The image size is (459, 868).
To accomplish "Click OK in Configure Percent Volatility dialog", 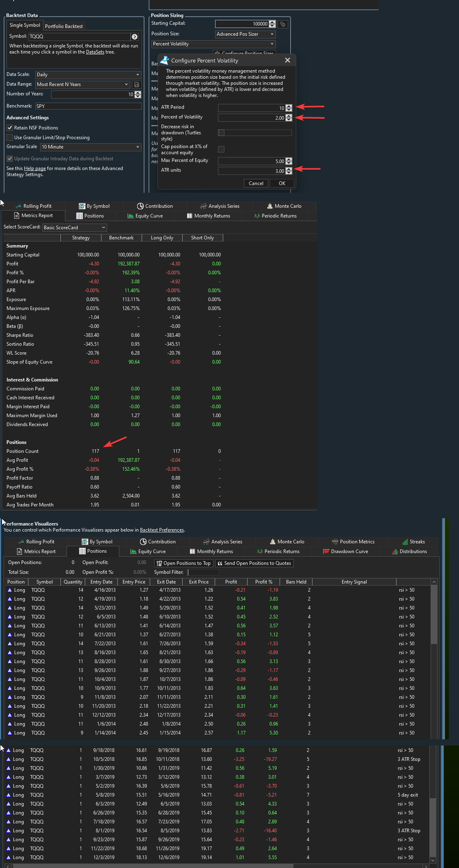I will pos(282,183).
